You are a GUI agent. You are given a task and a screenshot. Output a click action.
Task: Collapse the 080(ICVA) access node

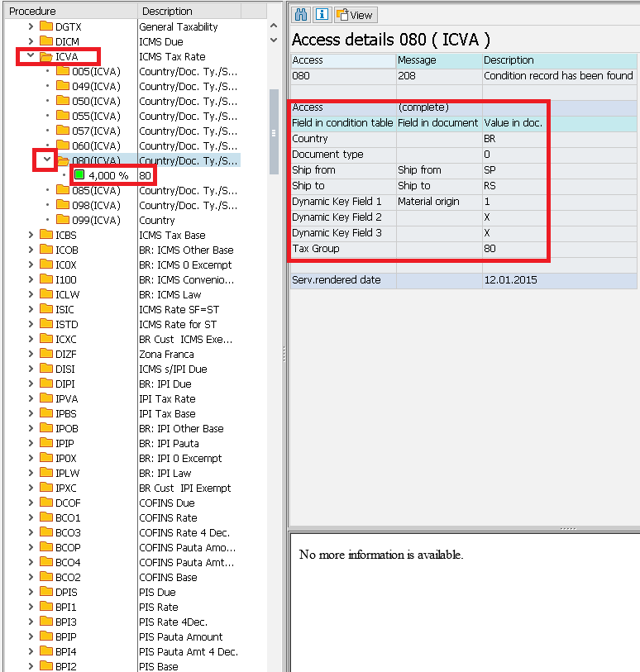[x=47, y=160]
